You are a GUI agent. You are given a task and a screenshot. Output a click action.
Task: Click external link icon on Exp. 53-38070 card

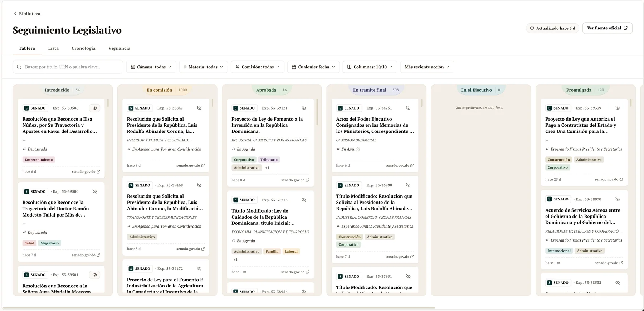pyautogui.click(x=621, y=263)
